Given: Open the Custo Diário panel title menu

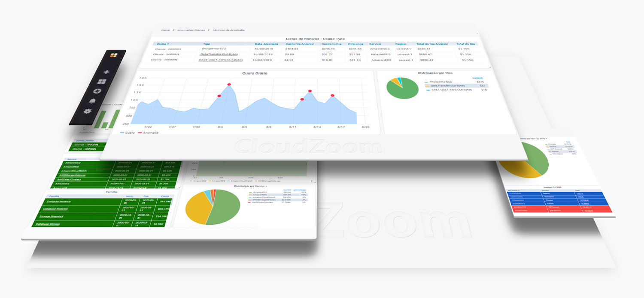Looking at the screenshot, I should [x=255, y=73].
